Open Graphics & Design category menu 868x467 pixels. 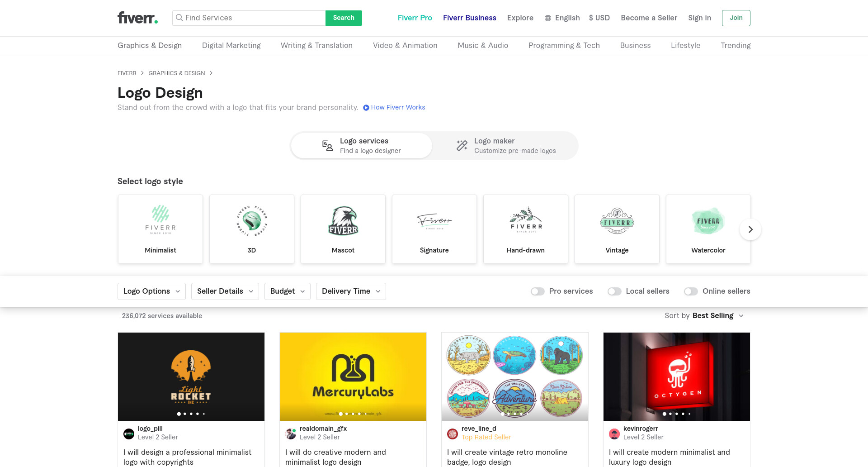[150, 46]
